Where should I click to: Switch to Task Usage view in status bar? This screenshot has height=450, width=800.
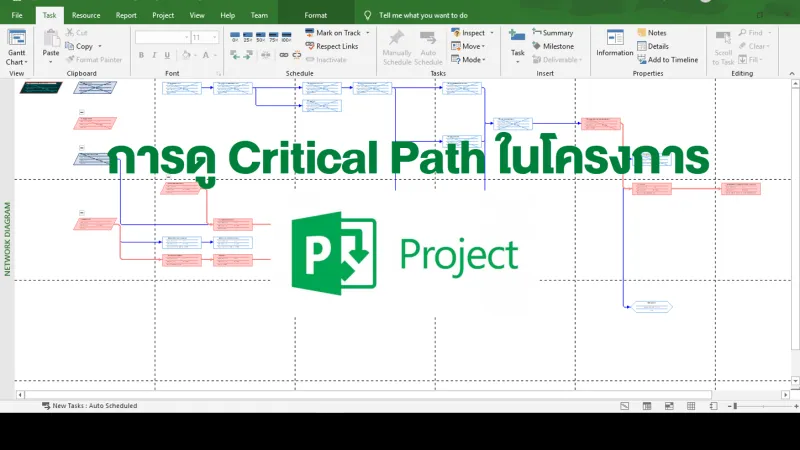(x=646, y=406)
